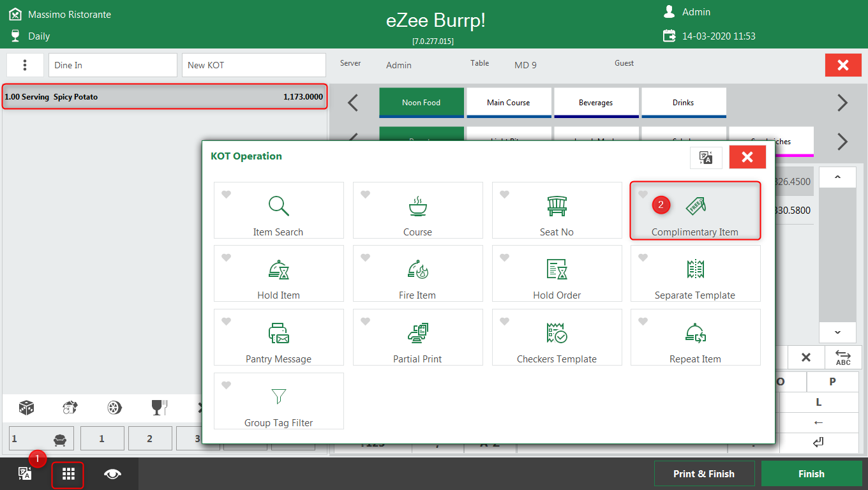Show next sub-categories with second-row right chevron

[x=842, y=142]
